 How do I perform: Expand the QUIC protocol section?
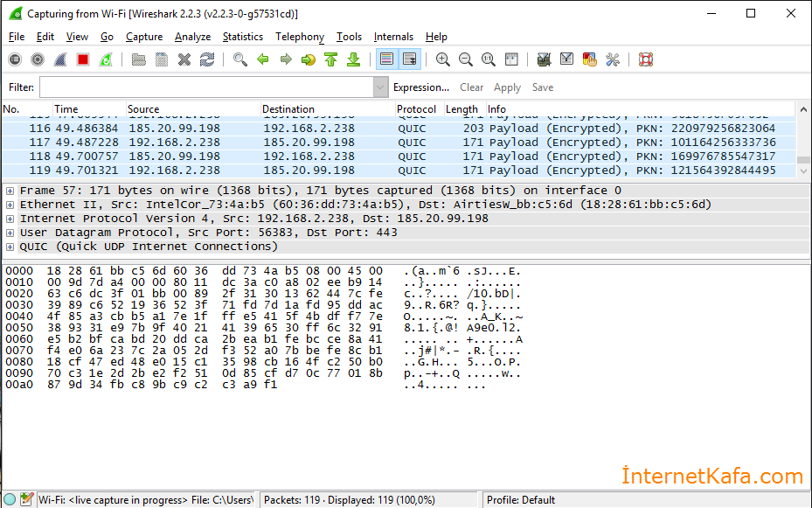point(10,247)
